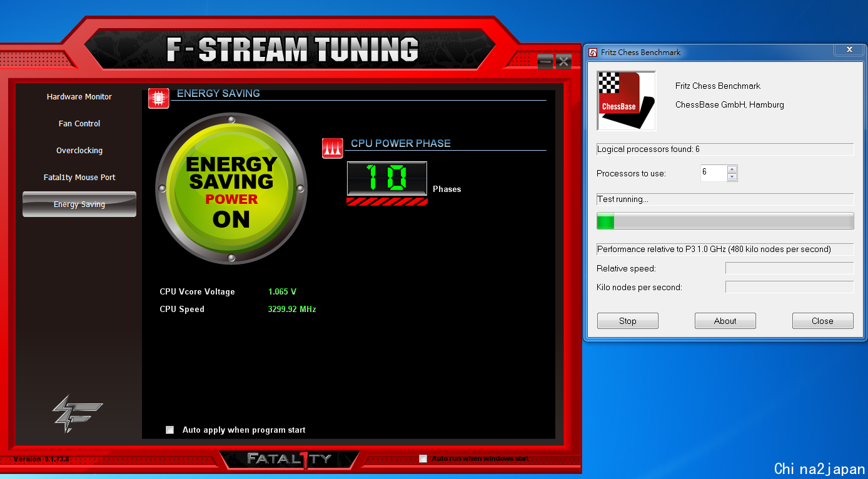
Task: Click the Fatal1ty logo at the bottom
Action: pos(290,459)
